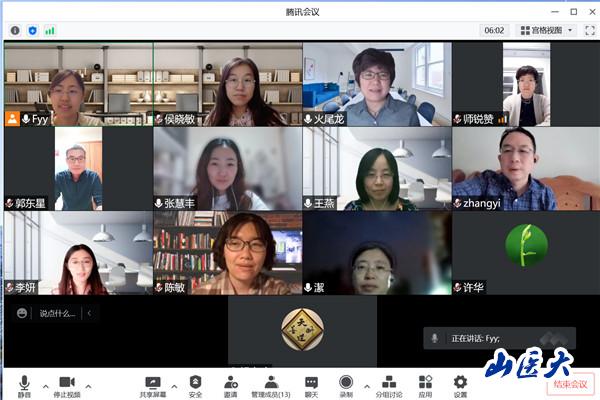Open meeting settings gear

click(x=460, y=384)
